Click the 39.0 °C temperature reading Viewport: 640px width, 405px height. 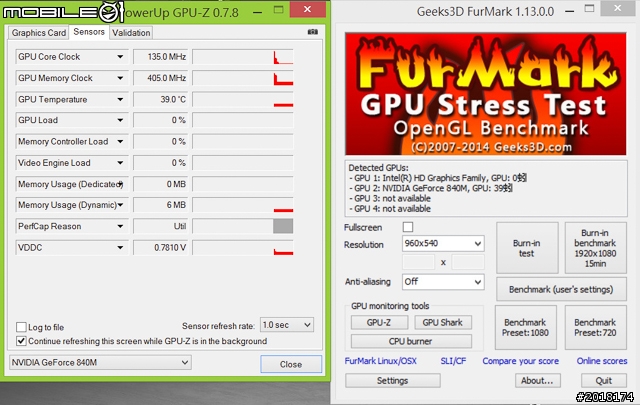click(160, 99)
